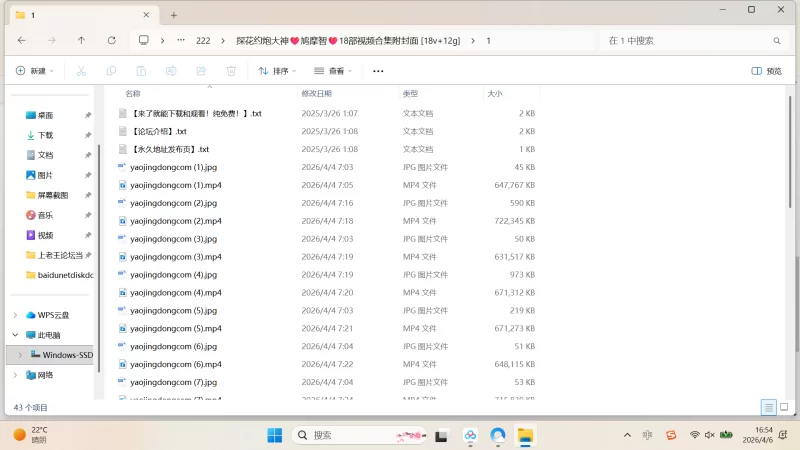Screen dimensions: 800x450
Task: Switch to large thumbnails view in status bar
Action: pyautogui.click(x=783, y=407)
